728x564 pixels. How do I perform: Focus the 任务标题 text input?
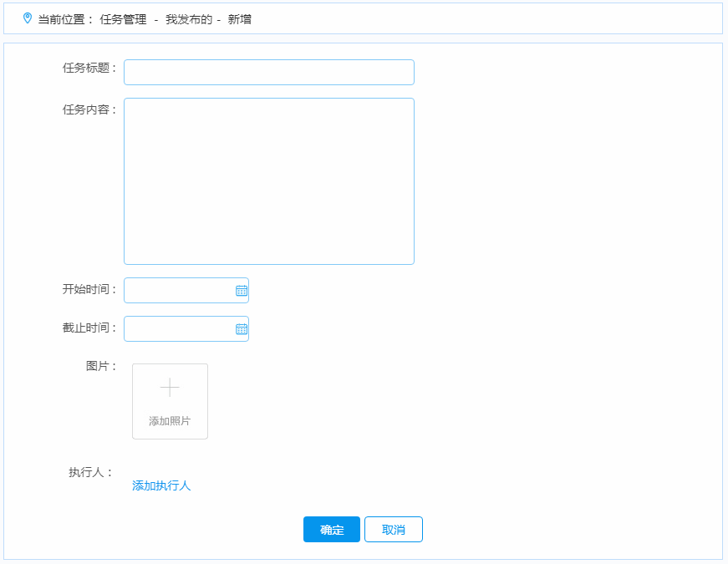coord(268,73)
